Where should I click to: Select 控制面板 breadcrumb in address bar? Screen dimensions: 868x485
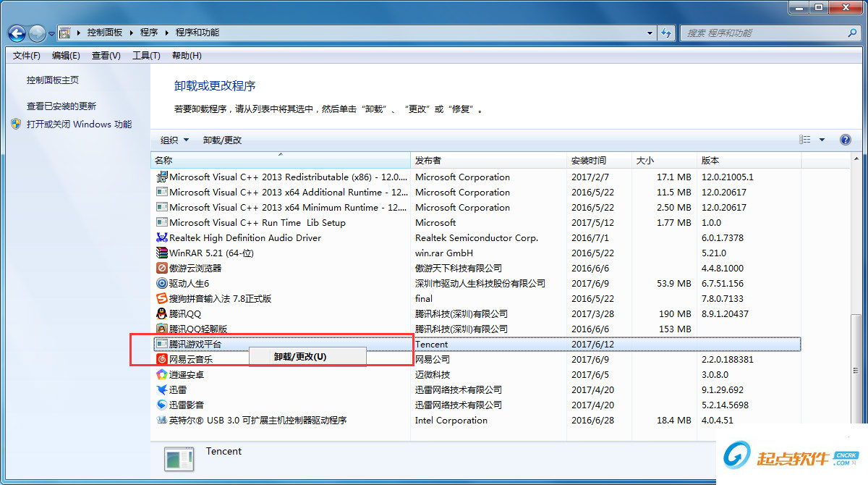(105, 33)
